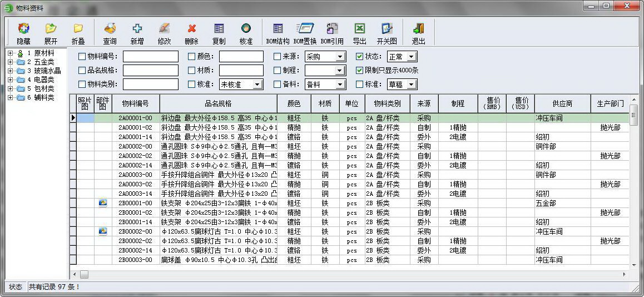The width and height of the screenshot is (644, 297).
Task: Uncheck 限制只显示4000条 checkbox
Action: pos(359,70)
